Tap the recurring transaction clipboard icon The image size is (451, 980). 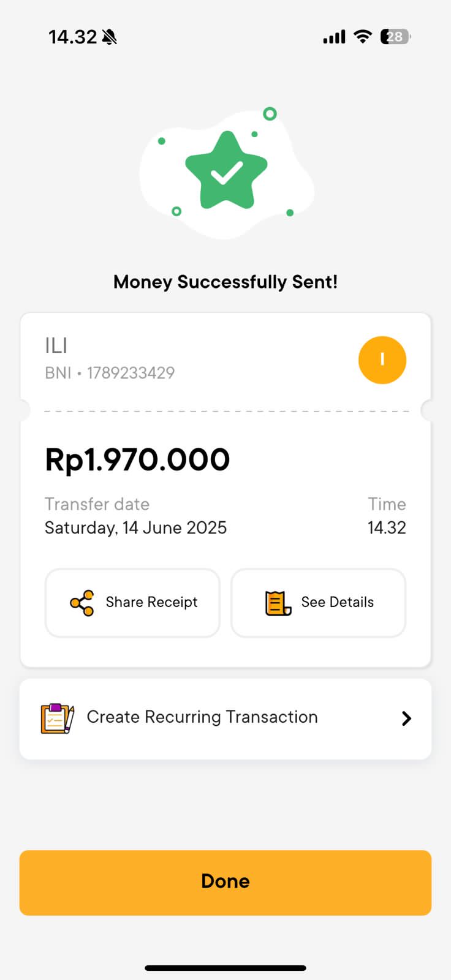[57, 718]
